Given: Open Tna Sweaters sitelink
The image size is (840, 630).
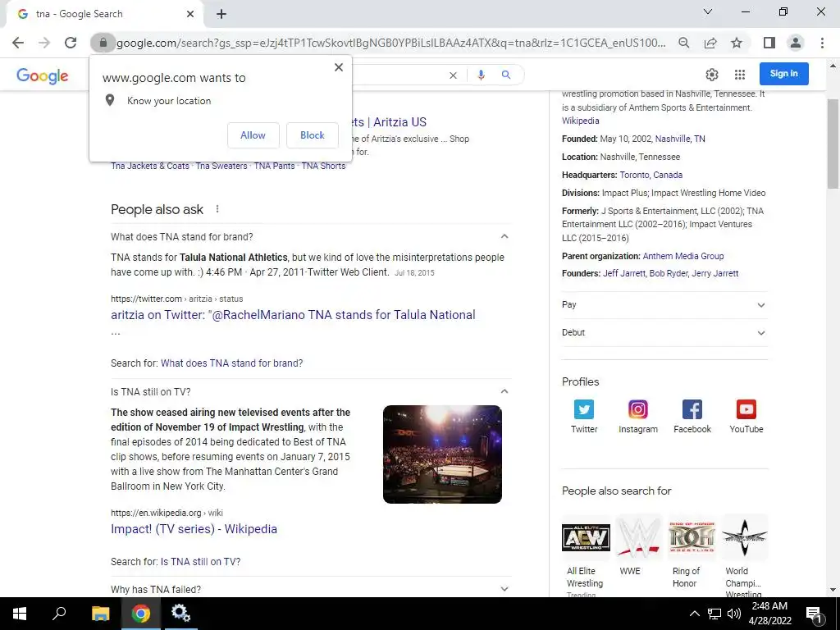Looking at the screenshot, I should point(221,166).
